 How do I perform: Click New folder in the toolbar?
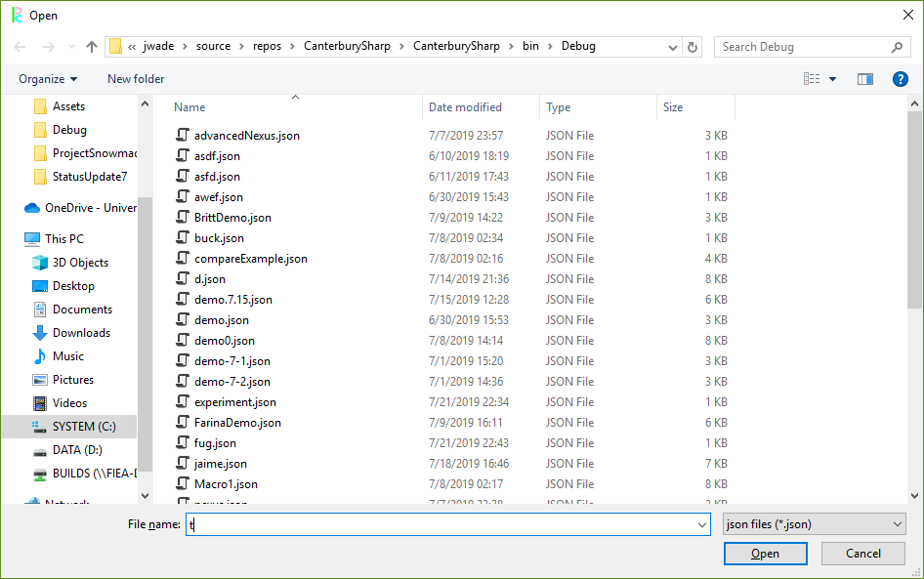pos(136,79)
